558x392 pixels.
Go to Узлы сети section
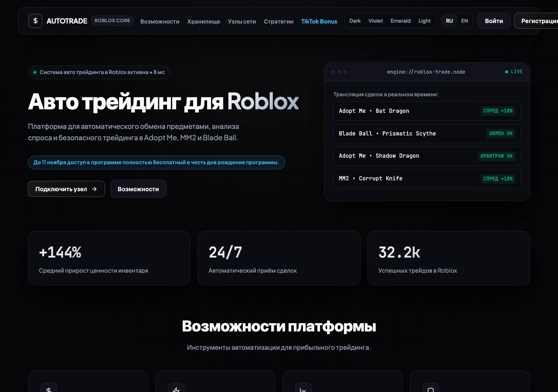pos(242,21)
